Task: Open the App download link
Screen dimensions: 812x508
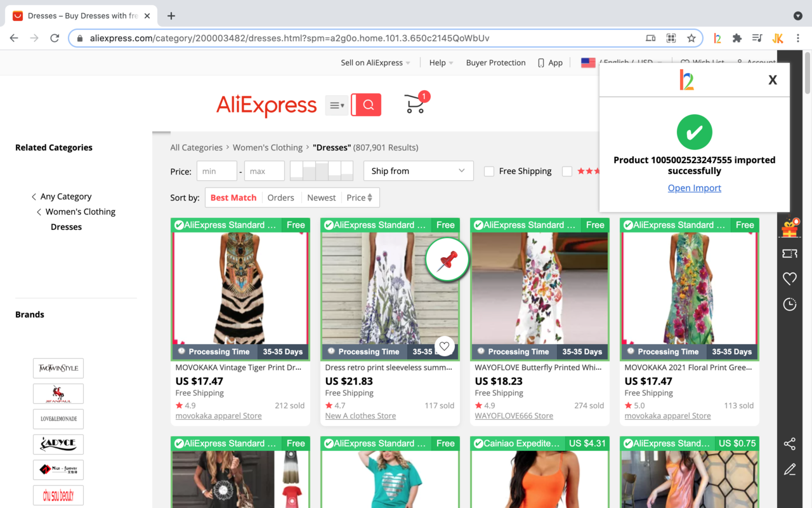Action: 551,63
